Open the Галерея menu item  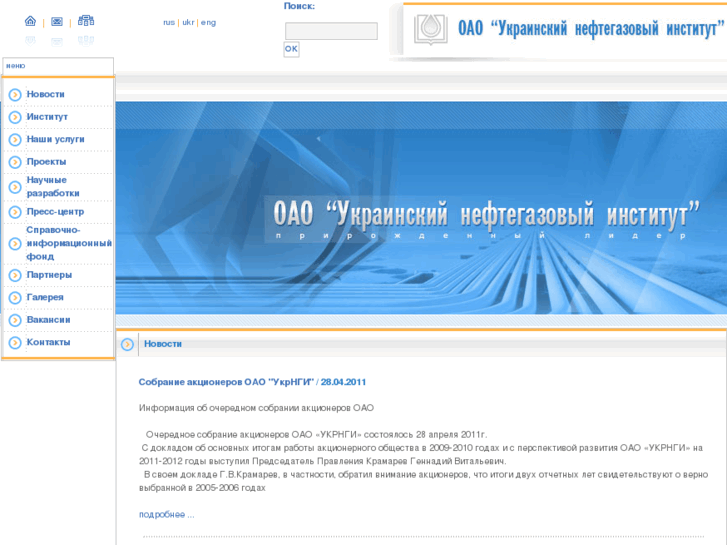[x=45, y=297]
